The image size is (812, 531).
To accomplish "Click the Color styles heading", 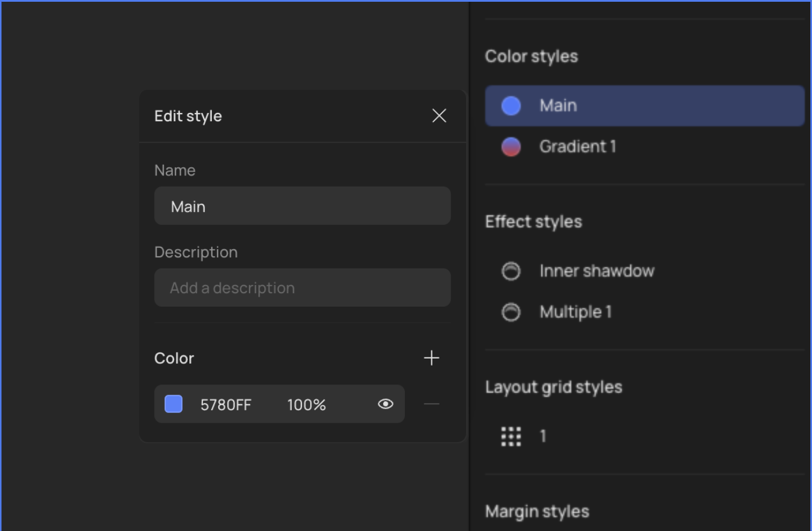I will click(x=531, y=57).
